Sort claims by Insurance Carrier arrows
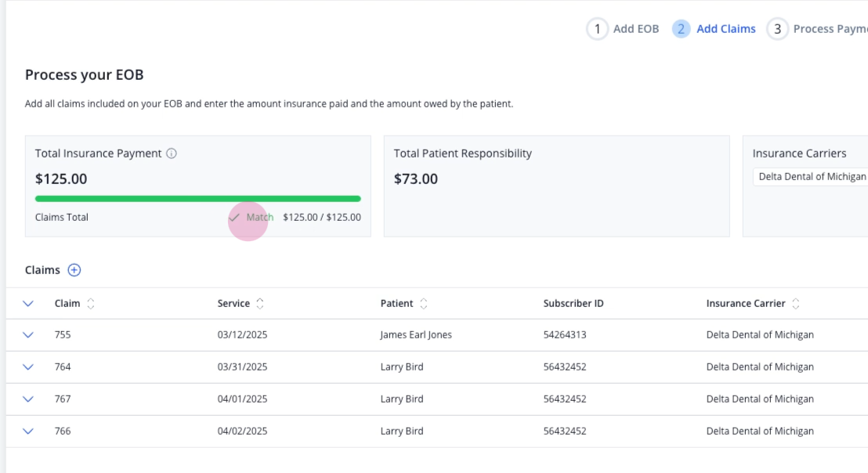 [795, 304]
